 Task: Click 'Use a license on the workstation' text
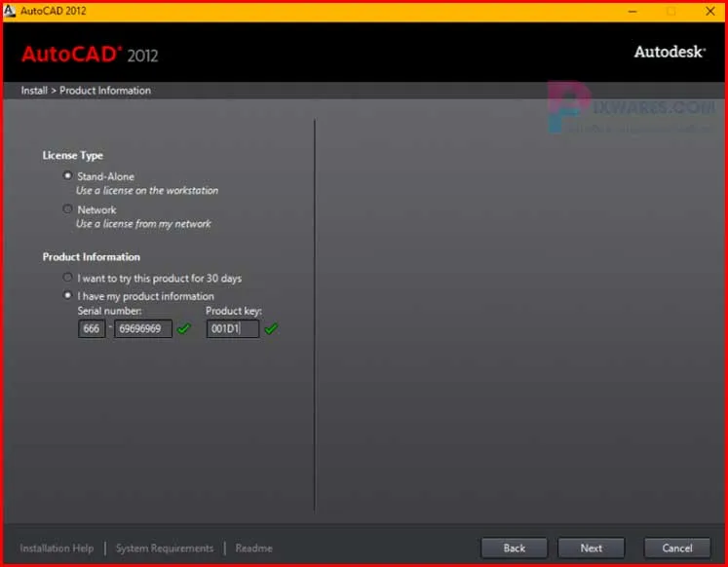point(147,190)
